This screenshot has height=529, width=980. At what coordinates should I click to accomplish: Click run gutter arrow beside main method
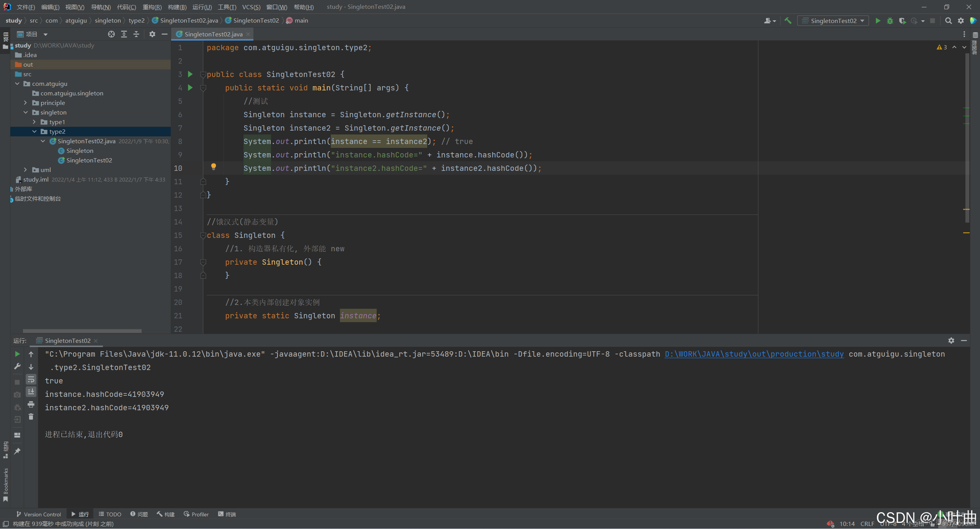coord(190,88)
